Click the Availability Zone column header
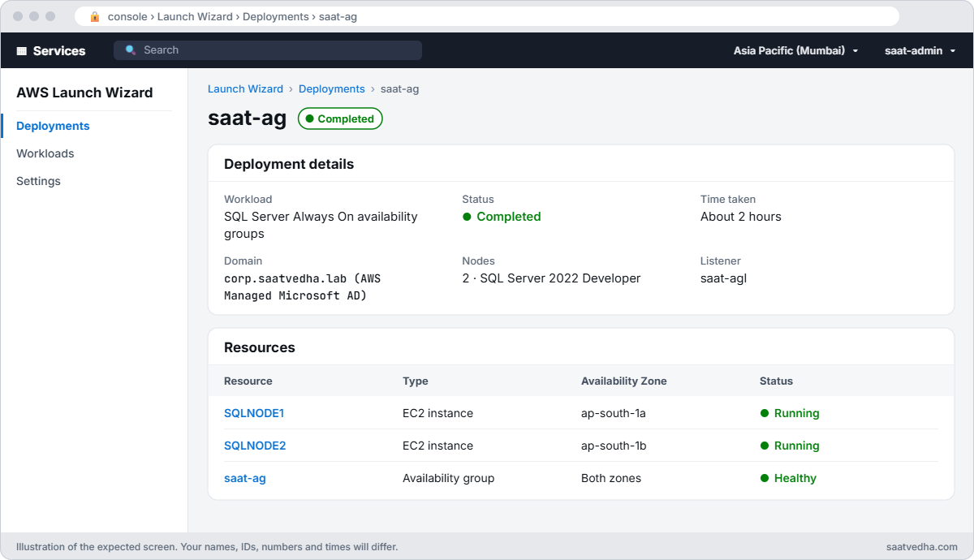Screen dimensions: 974x560 pyautogui.click(x=624, y=381)
